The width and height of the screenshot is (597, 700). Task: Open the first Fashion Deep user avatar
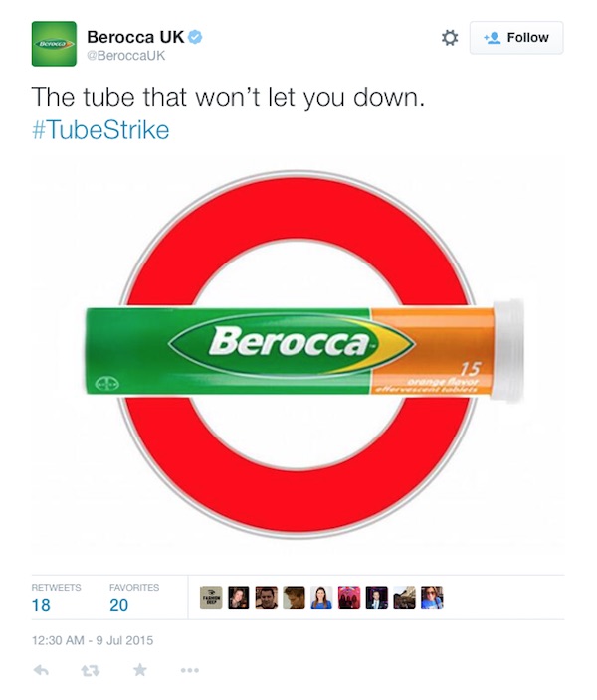[x=211, y=598]
